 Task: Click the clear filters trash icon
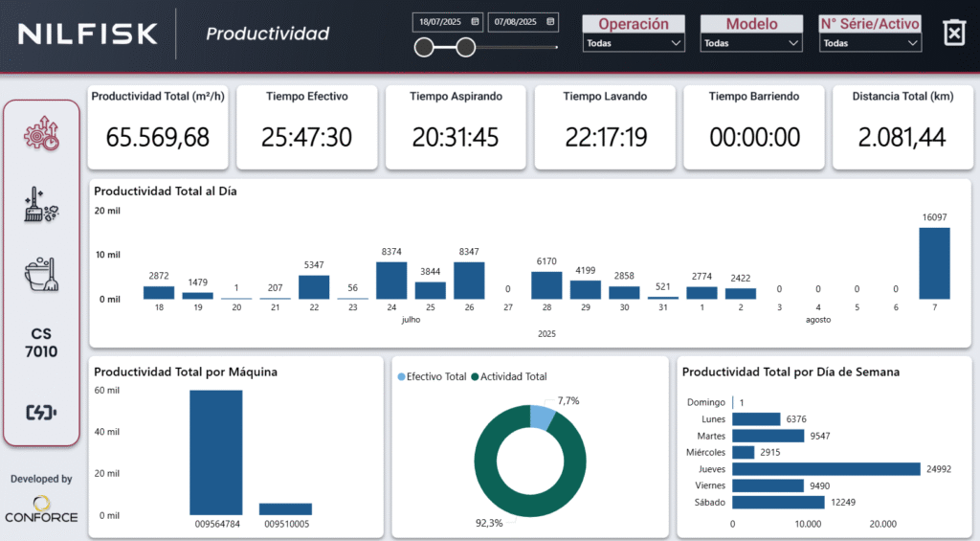954,33
